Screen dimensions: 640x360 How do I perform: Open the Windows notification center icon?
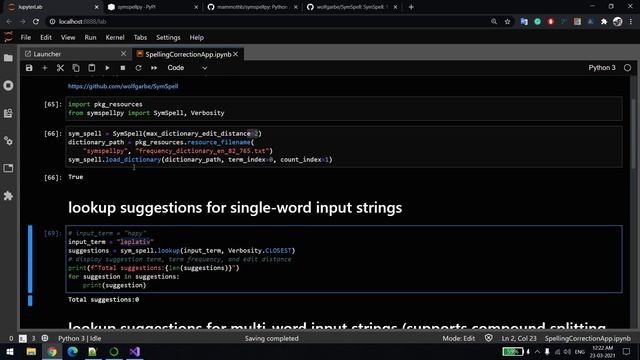tap(627, 351)
